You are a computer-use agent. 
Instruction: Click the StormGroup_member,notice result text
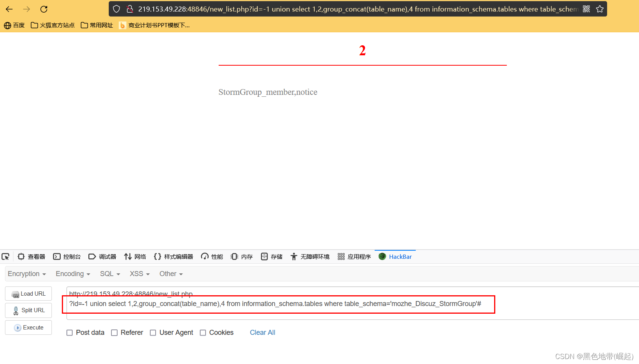coord(268,92)
